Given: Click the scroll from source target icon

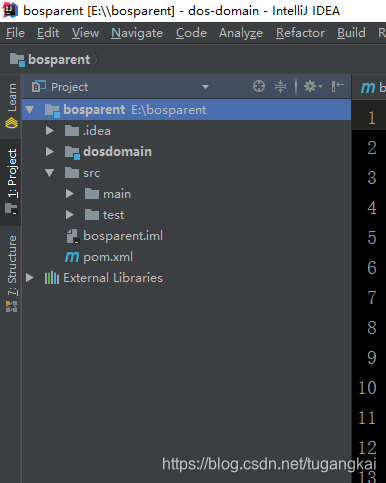Looking at the screenshot, I should [x=259, y=86].
